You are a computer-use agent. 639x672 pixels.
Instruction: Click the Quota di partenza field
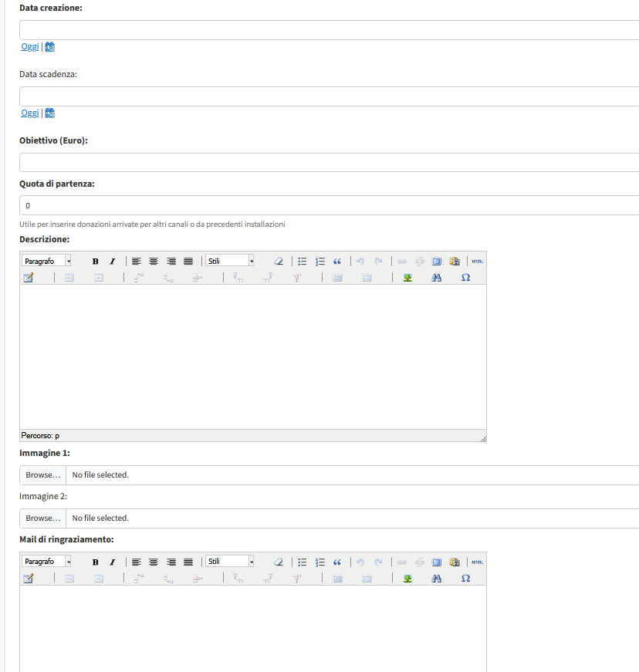329,205
